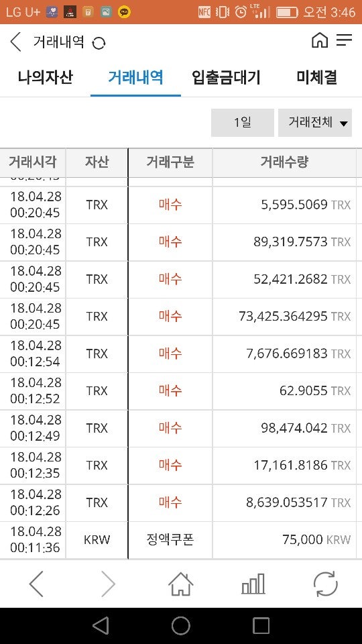362x644 pixels.
Task: Tap Android back triangle navigation button
Action: pos(101,626)
